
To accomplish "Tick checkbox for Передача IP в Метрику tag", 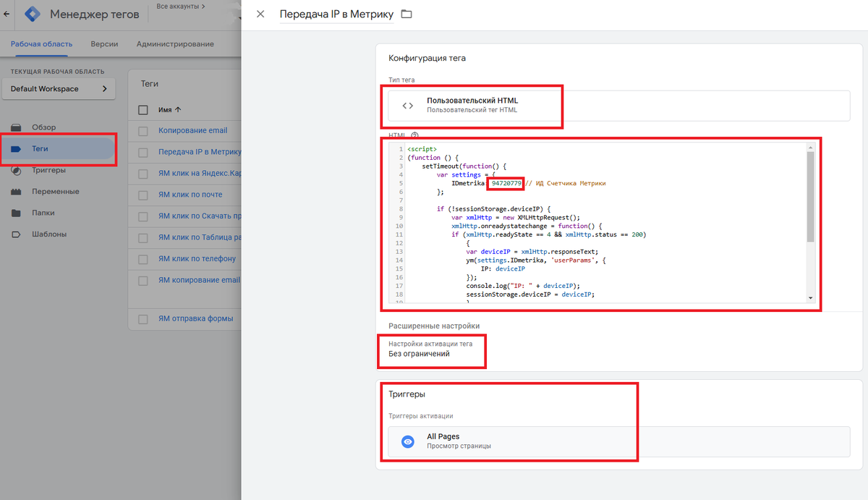I will pos(143,153).
